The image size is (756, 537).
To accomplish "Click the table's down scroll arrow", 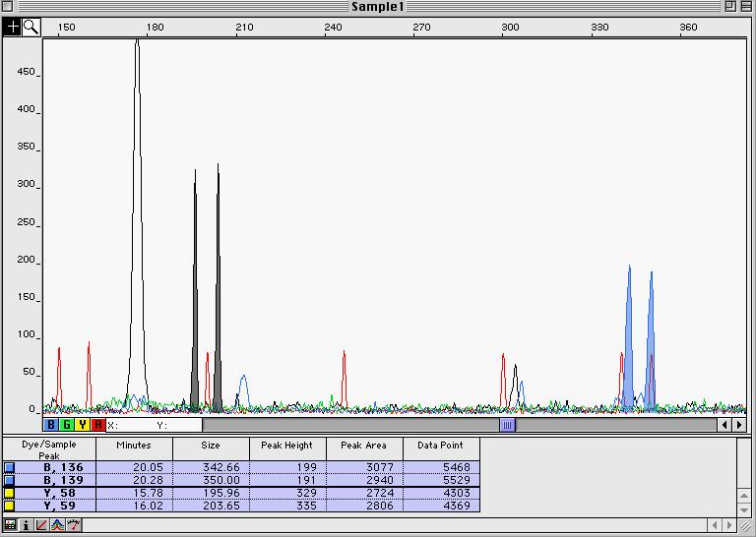I will pos(744,509).
